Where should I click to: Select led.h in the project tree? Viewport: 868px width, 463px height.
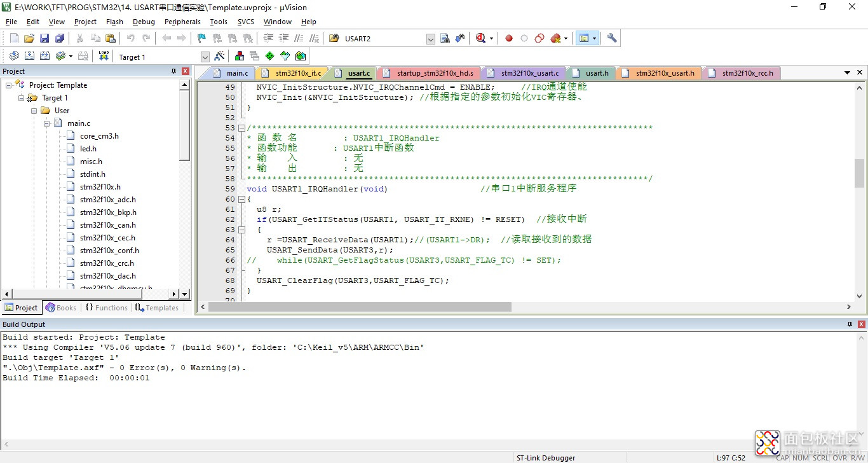(x=88, y=149)
